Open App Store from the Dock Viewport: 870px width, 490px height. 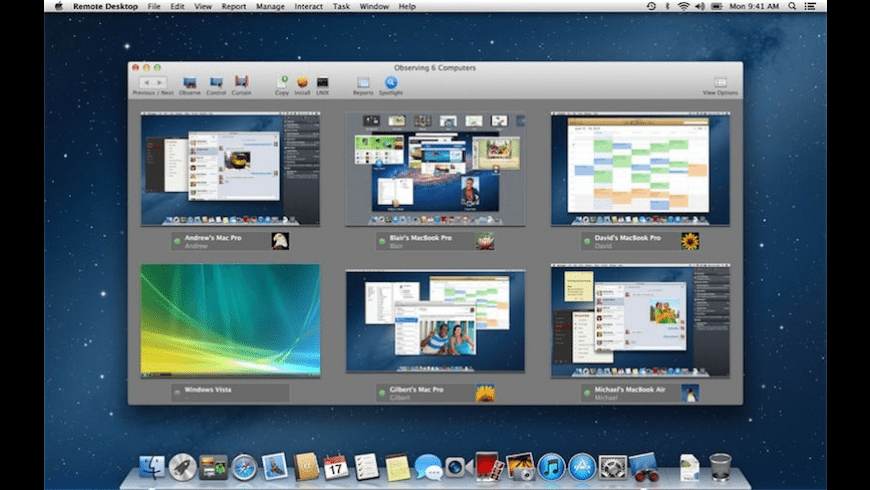coord(582,467)
